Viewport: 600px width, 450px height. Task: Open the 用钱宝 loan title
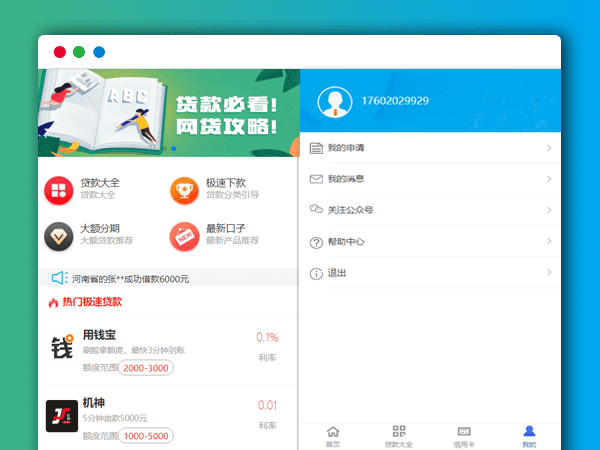tap(99, 335)
